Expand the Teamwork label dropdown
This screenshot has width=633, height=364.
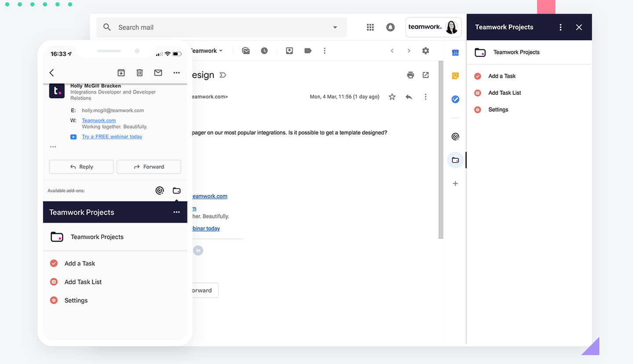(220, 51)
